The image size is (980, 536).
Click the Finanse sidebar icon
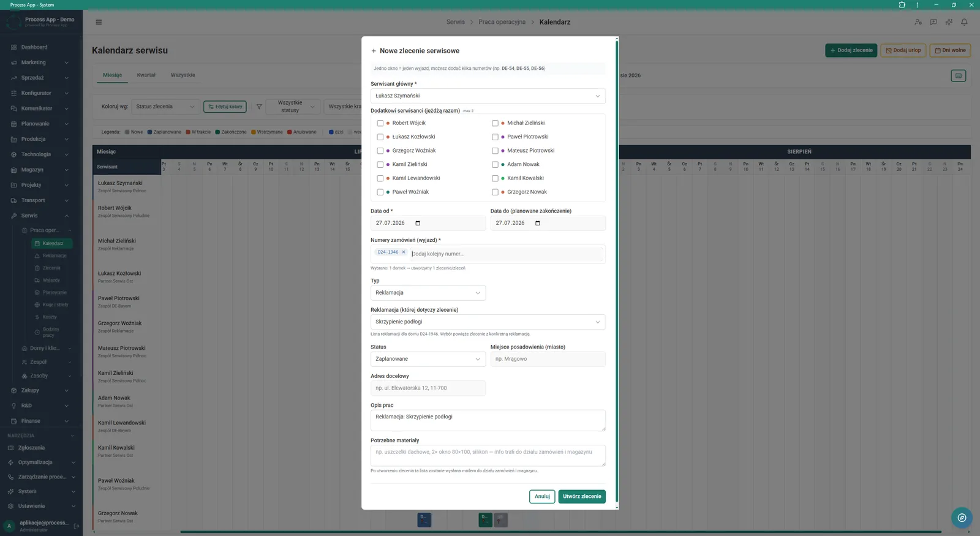click(x=13, y=421)
